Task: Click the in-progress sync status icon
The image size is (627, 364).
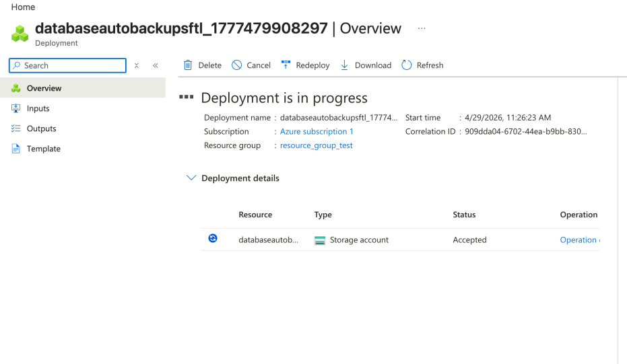Action: point(213,238)
